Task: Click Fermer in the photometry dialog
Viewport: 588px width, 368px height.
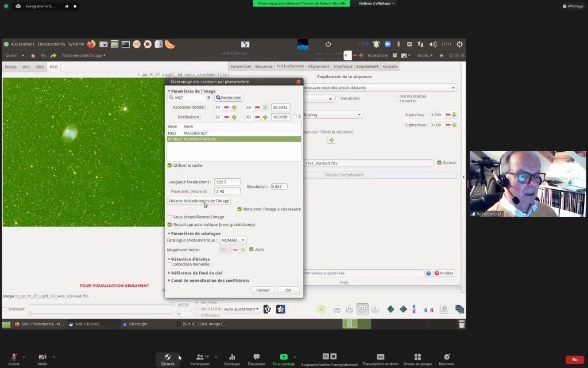Action: pos(263,290)
